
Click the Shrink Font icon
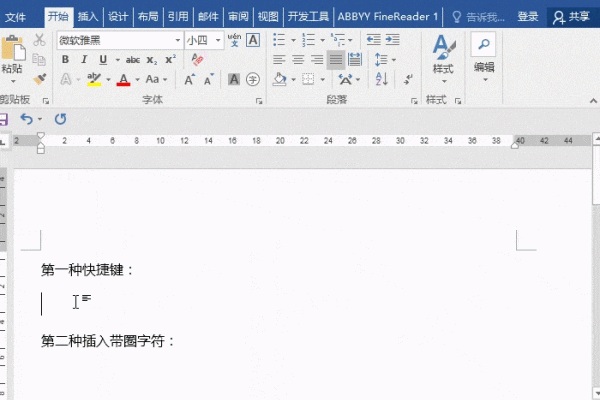coord(209,80)
